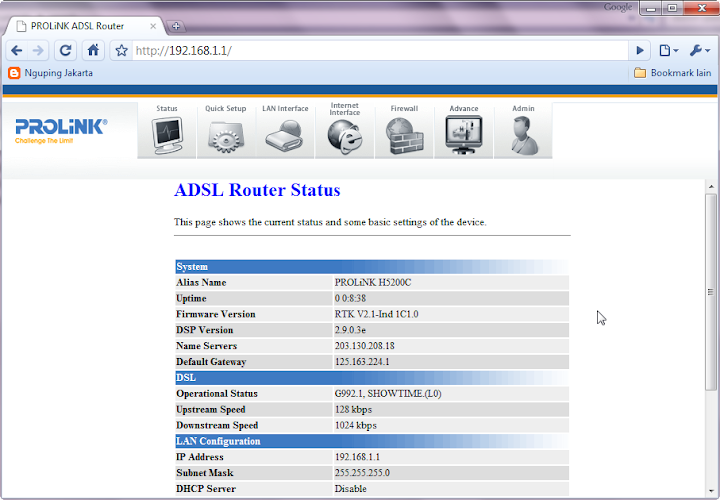
Task: Open the Bookmark lain folder
Action: point(673,73)
